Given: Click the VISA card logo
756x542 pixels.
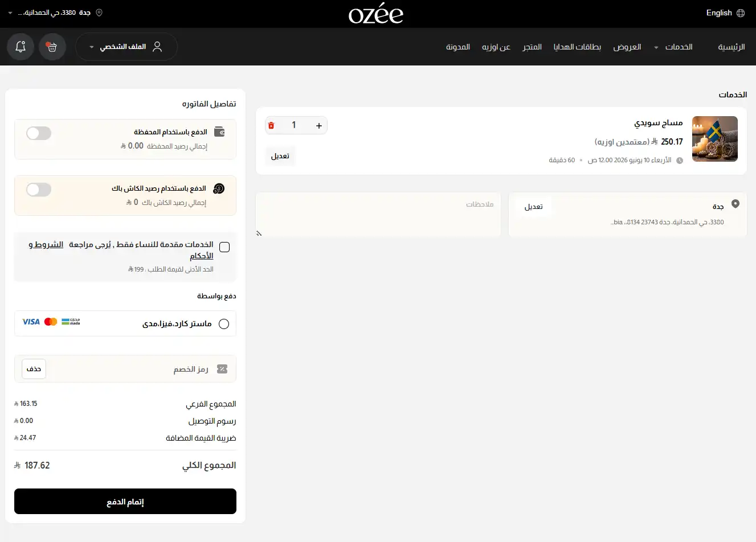Looking at the screenshot, I should [31, 322].
